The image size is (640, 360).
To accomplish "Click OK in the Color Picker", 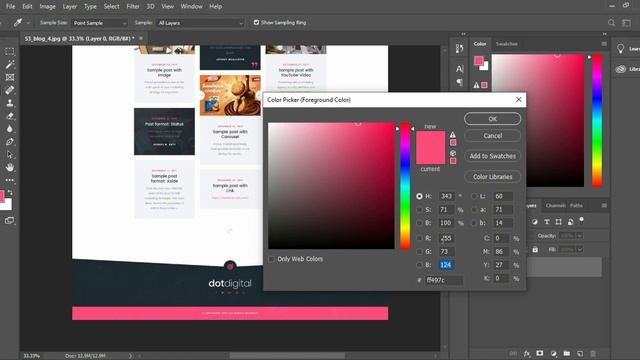I will 493,119.
